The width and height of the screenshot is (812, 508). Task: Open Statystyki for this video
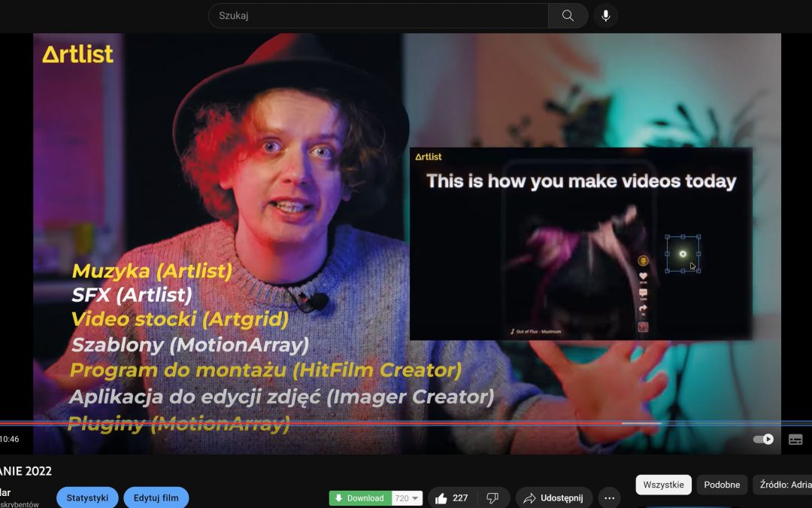tap(87, 497)
